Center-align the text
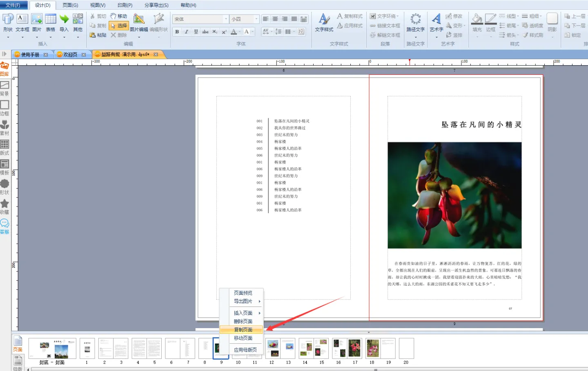The width and height of the screenshot is (588, 371). tap(275, 19)
